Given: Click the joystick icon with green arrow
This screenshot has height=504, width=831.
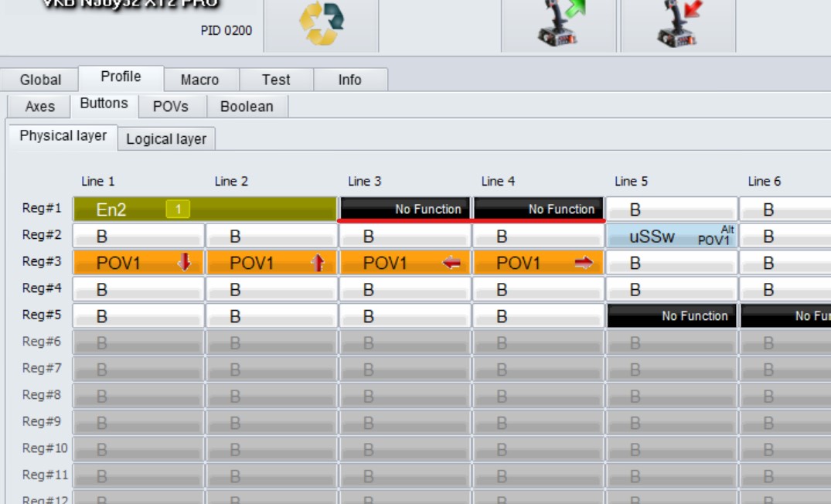Looking at the screenshot, I should tap(558, 25).
